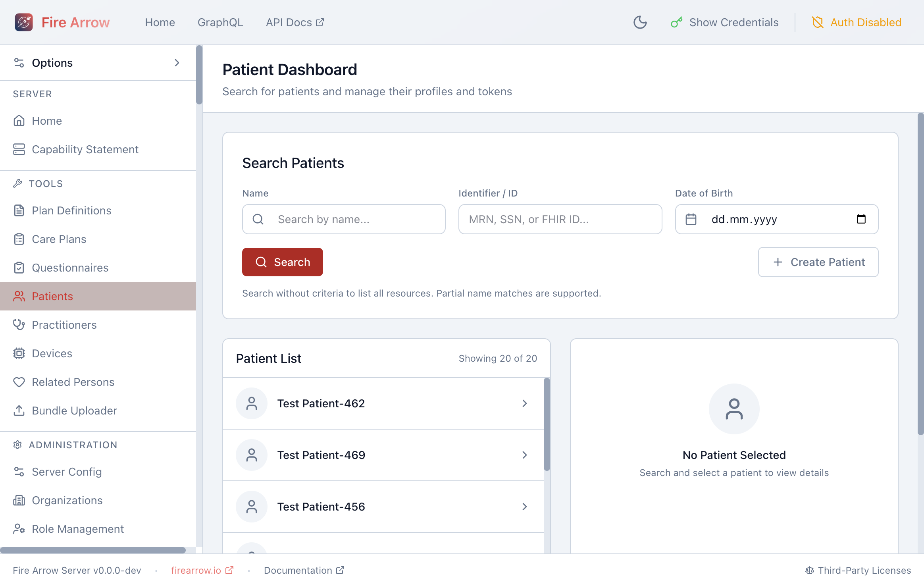
Task: Select the Capability Statement icon
Action: (19, 149)
